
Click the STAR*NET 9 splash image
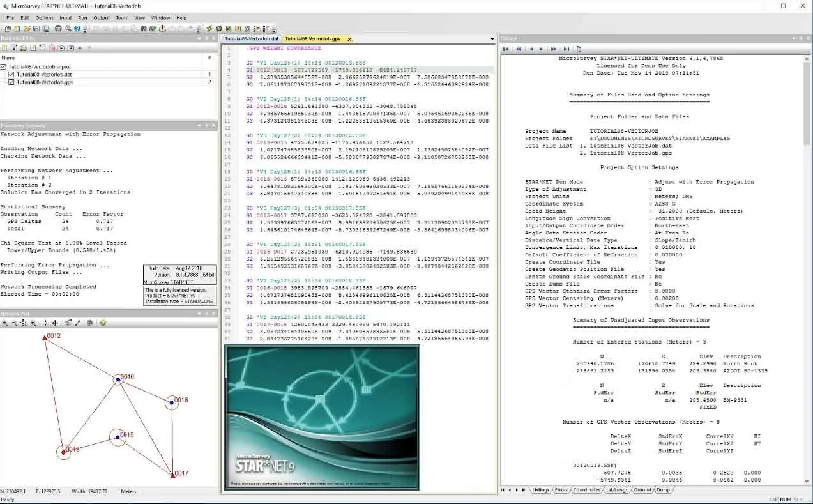[x=322, y=418]
